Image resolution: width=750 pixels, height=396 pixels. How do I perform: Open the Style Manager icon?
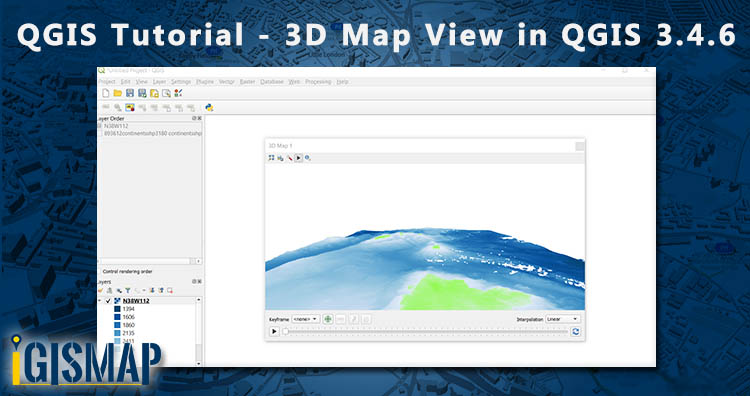(178, 93)
